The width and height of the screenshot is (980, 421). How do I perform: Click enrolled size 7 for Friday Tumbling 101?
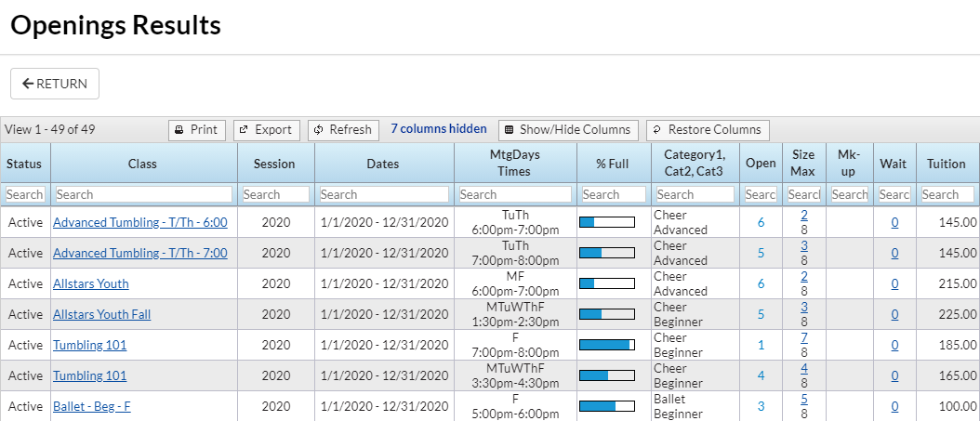803,338
